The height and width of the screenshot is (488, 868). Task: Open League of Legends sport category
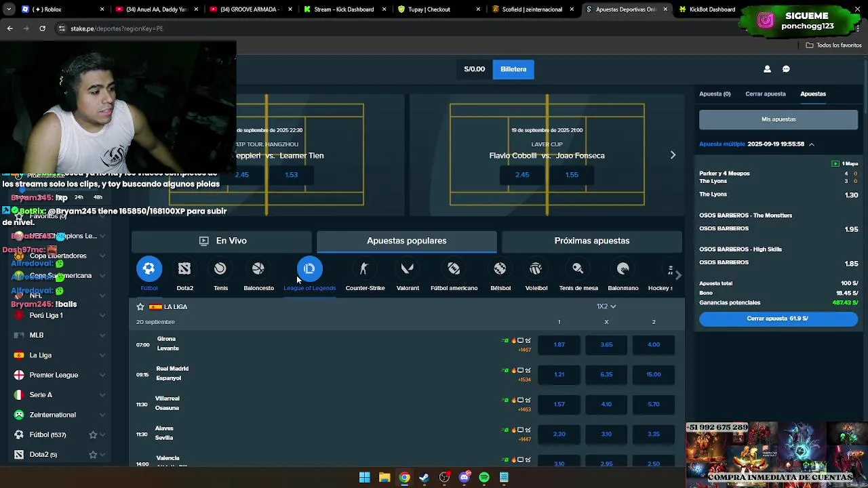coord(309,269)
